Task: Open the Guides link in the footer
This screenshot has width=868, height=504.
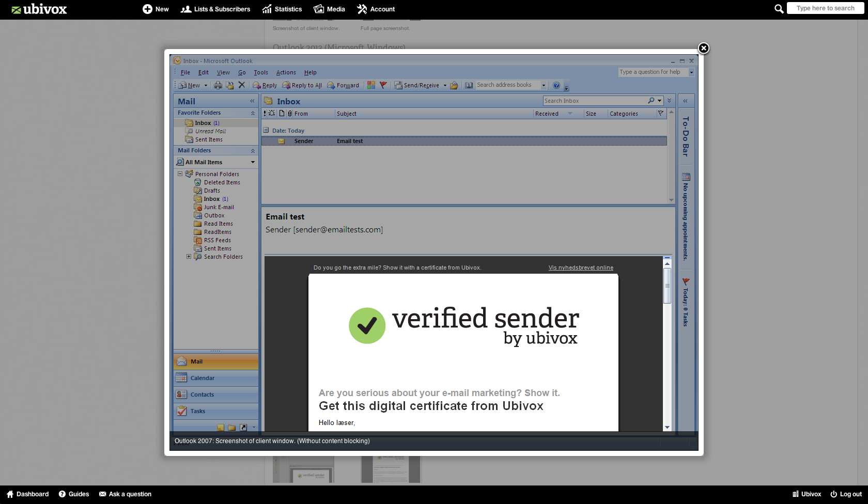Action: [74, 494]
